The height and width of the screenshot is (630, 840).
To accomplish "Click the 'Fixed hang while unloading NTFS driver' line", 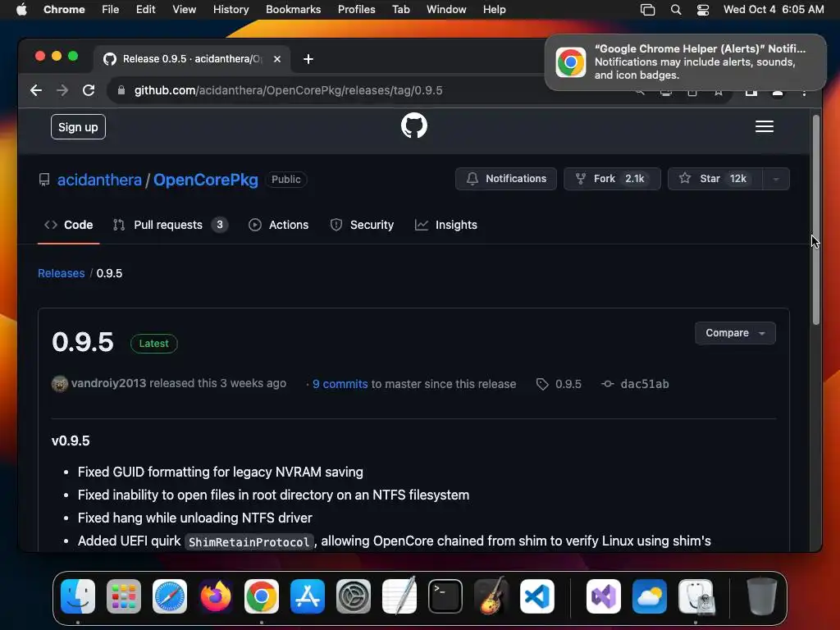I will pyautogui.click(x=195, y=518).
